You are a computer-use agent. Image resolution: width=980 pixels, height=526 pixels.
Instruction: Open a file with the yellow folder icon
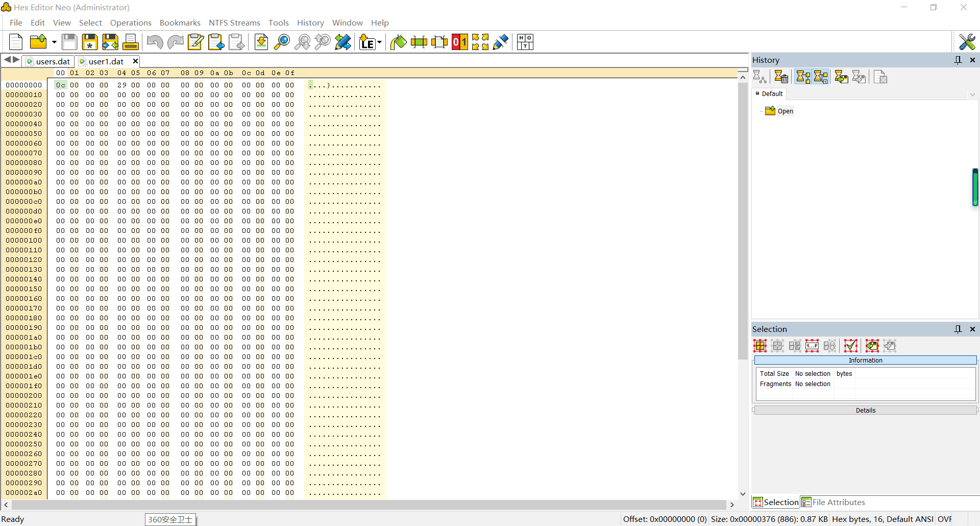[38, 42]
